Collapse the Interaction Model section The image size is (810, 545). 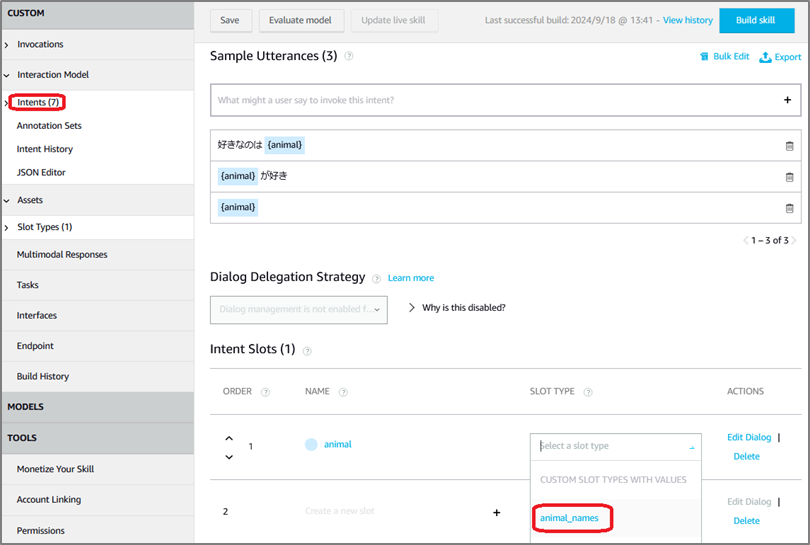(x=6, y=75)
